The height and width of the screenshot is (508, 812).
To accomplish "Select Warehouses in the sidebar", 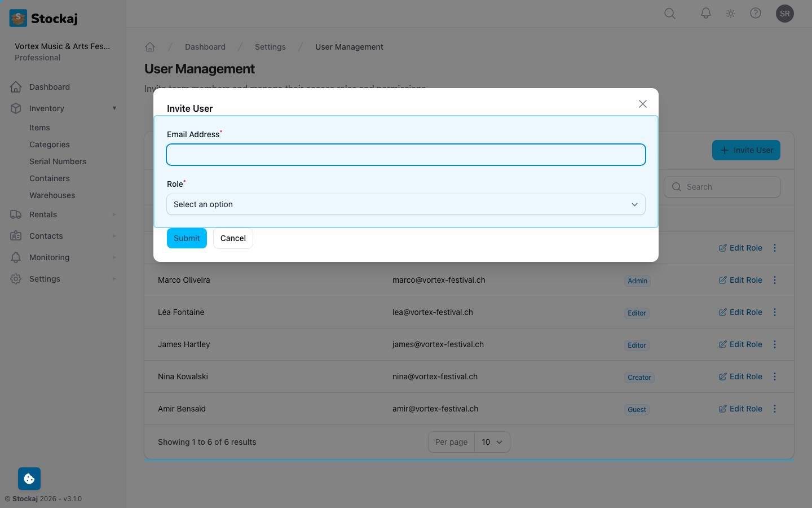I will pos(52,195).
